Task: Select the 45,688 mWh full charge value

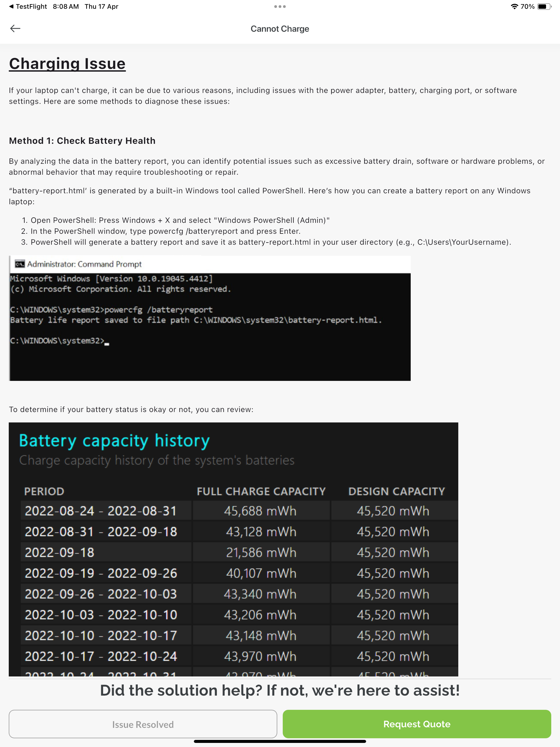Action: (x=260, y=511)
